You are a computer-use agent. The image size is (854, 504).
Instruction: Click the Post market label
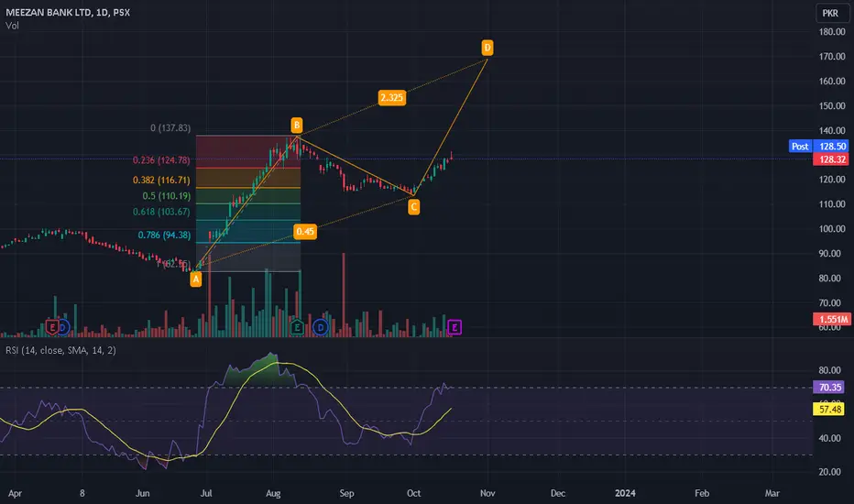click(800, 146)
